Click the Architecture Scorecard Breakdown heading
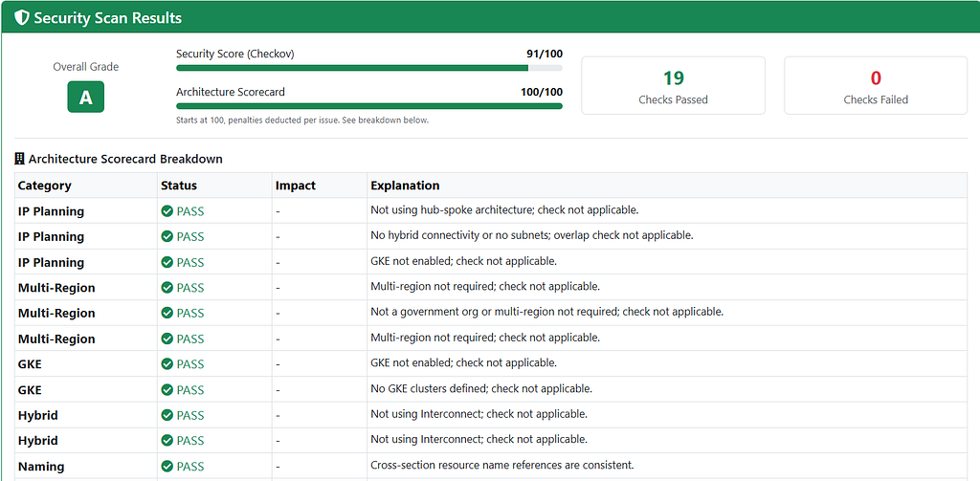The height and width of the screenshot is (481, 980). [125, 160]
